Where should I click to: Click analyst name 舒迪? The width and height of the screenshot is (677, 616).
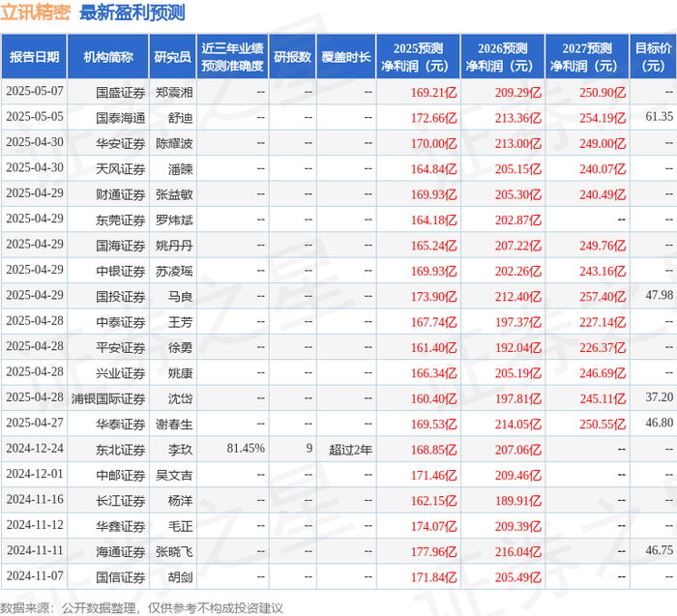(180, 118)
